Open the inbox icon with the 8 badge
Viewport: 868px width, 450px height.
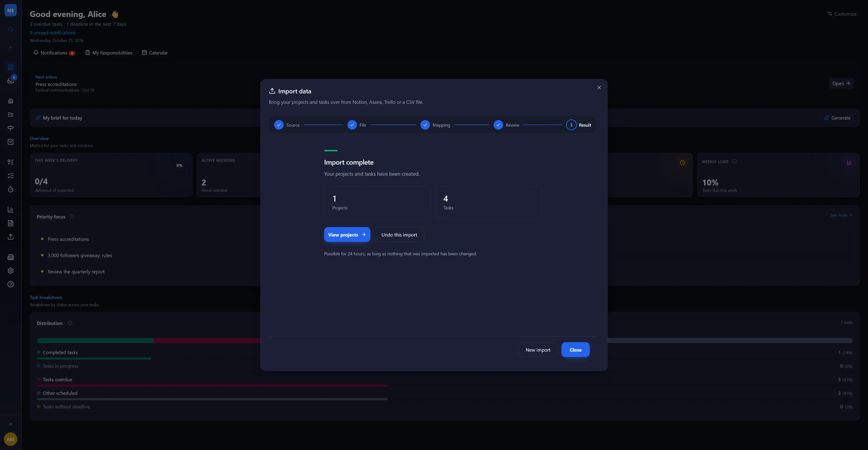click(10, 81)
